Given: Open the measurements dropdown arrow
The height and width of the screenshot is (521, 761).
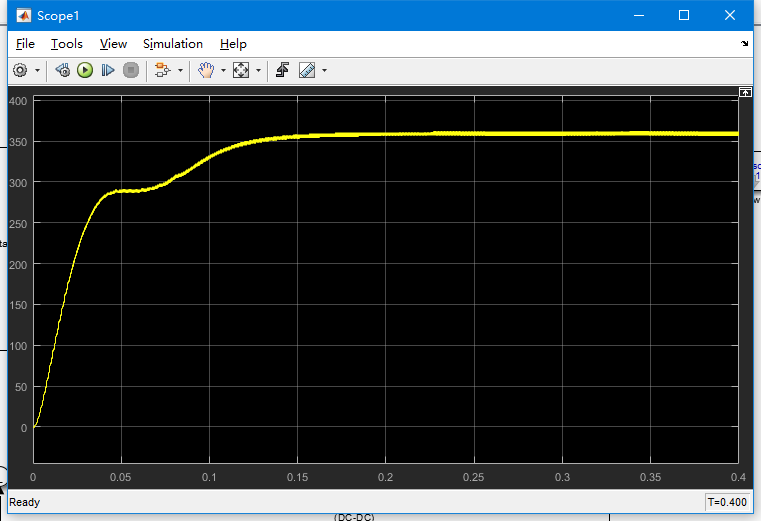Looking at the screenshot, I should 324,71.
